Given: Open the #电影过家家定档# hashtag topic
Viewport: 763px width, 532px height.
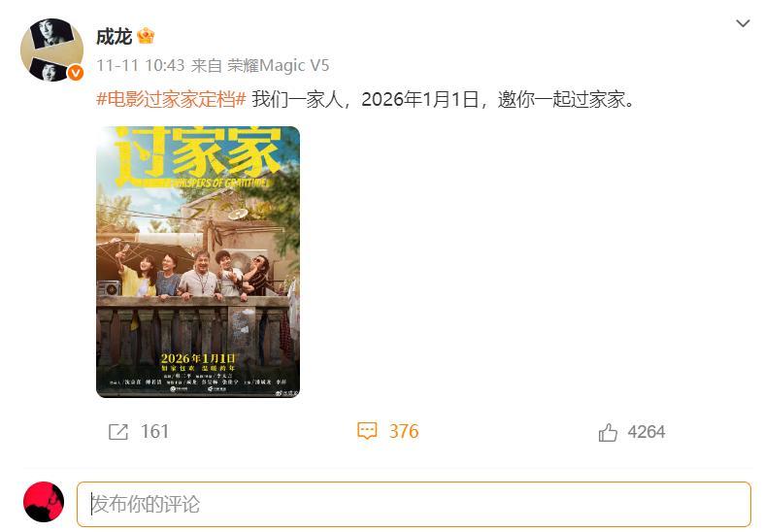Looking at the screenshot, I should [x=171, y=99].
